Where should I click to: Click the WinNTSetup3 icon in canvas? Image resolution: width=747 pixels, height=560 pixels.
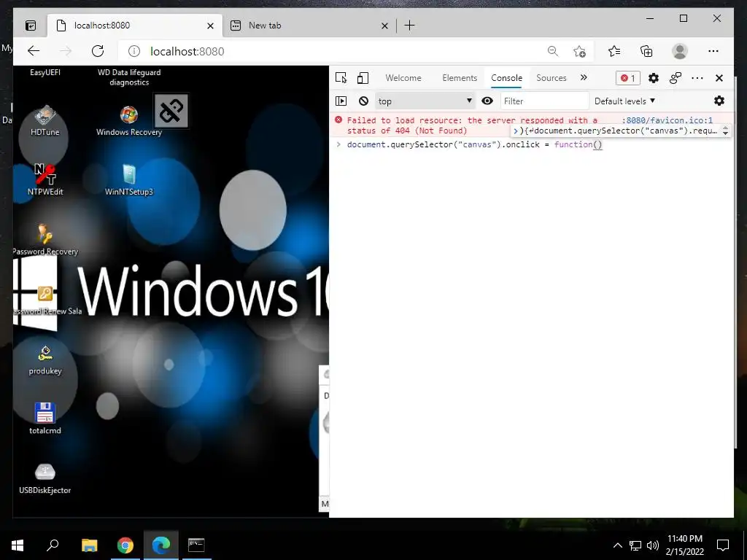click(128, 180)
